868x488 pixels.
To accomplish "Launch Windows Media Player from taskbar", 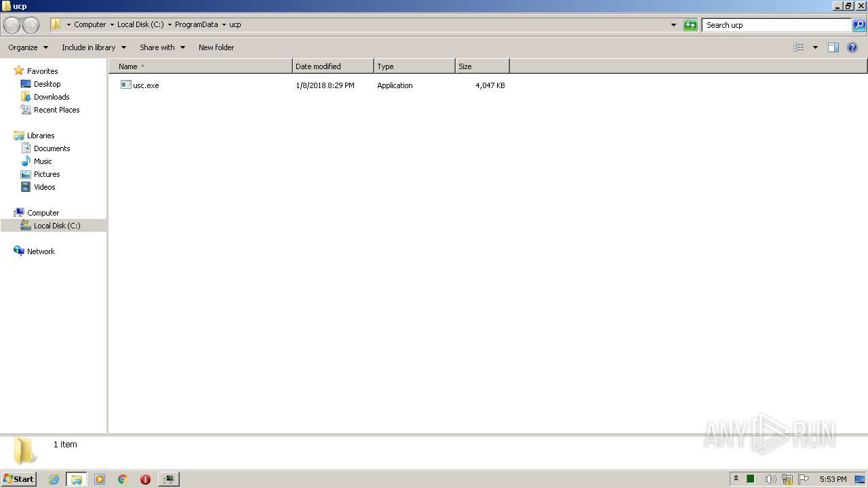I will [100, 479].
